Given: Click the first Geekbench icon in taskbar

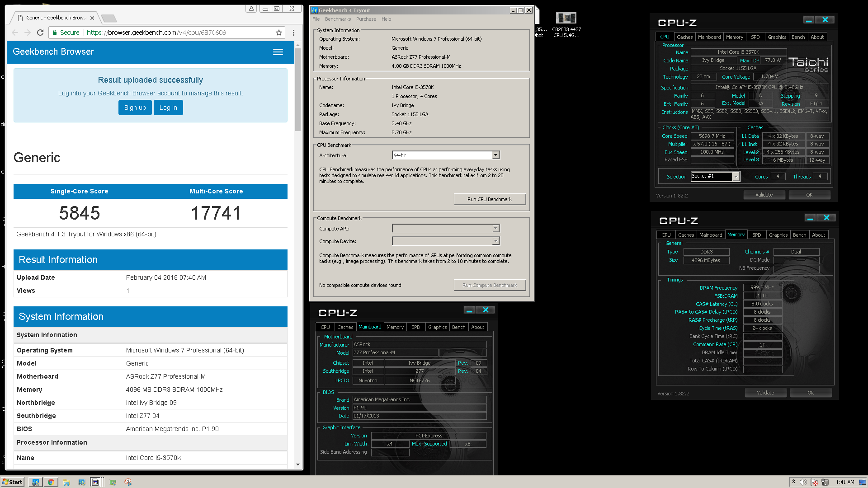Looking at the screenshot, I should [x=35, y=482].
